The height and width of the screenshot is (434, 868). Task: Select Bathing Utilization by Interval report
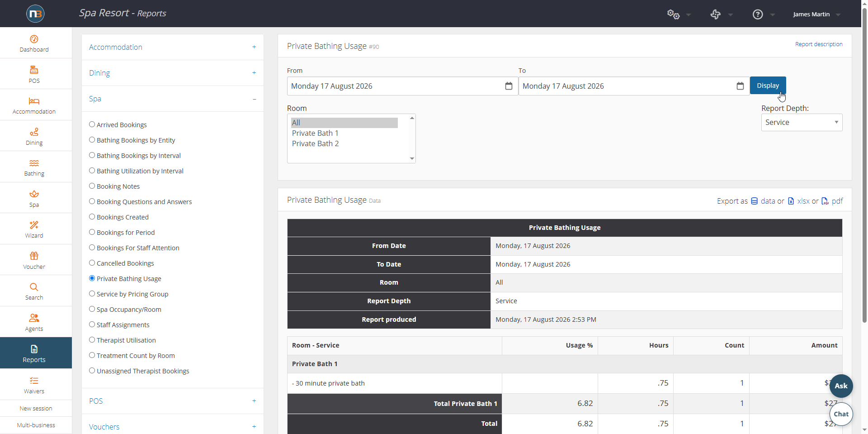pyautogui.click(x=92, y=171)
